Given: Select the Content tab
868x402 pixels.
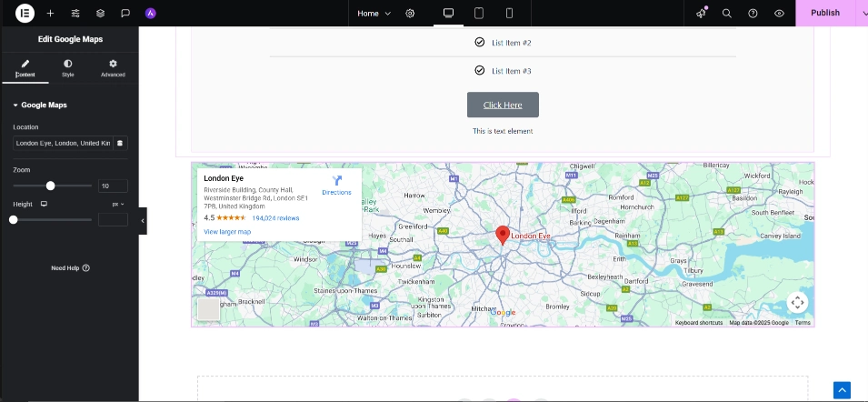Looking at the screenshot, I should point(25,68).
